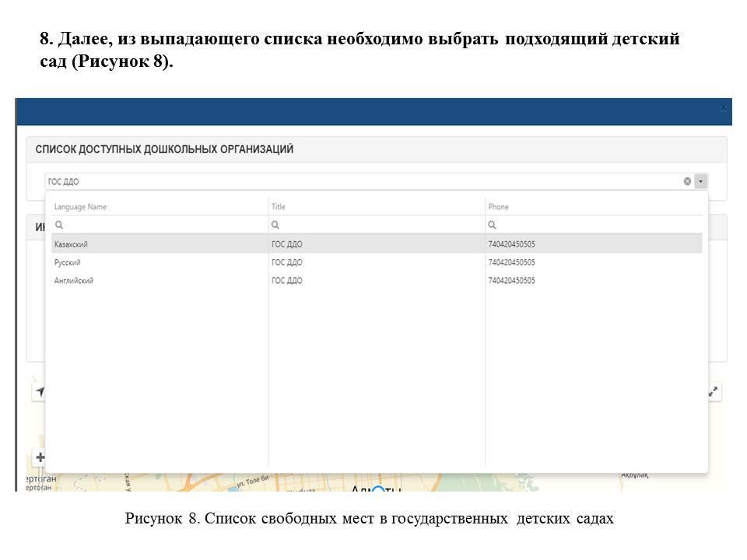Click phone 740420450505 in Казахский row
This screenshot has height=560, width=747.
click(x=511, y=244)
